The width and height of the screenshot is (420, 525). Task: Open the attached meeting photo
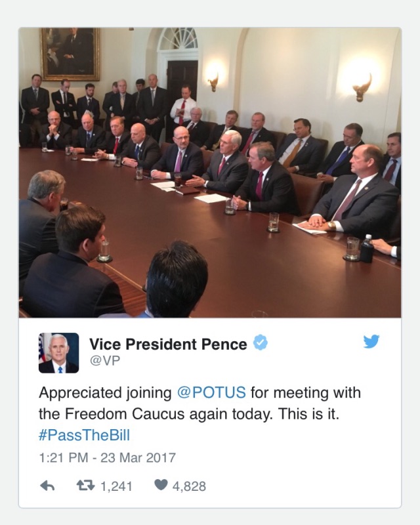(210, 173)
